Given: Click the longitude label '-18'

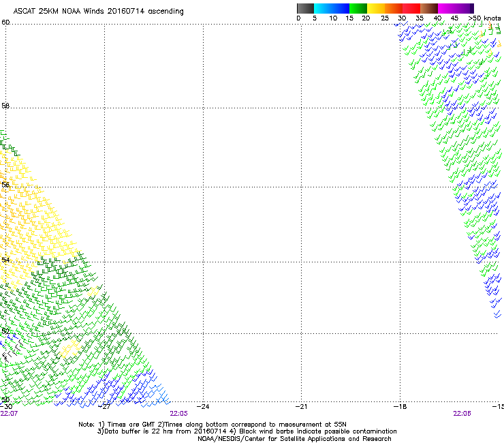Looking at the screenshot, I should pyautogui.click(x=400, y=407).
